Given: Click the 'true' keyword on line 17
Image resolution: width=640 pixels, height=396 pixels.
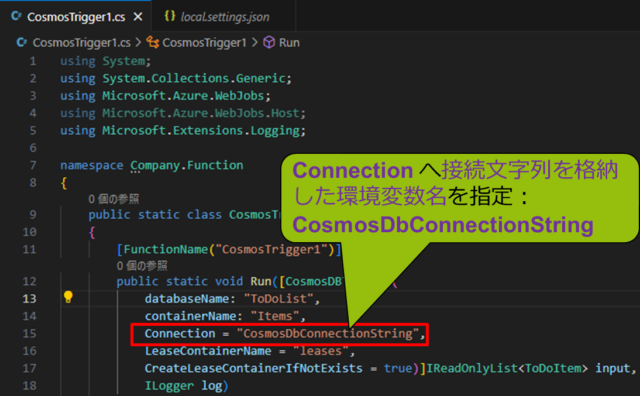Looking at the screenshot, I should [x=398, y=368].
